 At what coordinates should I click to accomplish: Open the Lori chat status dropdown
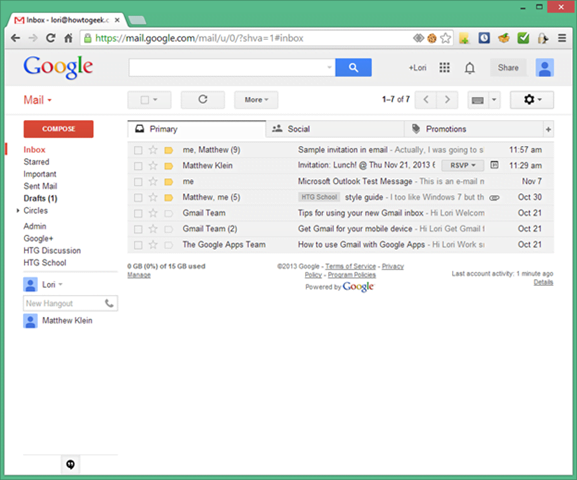(x=60, y=285)
